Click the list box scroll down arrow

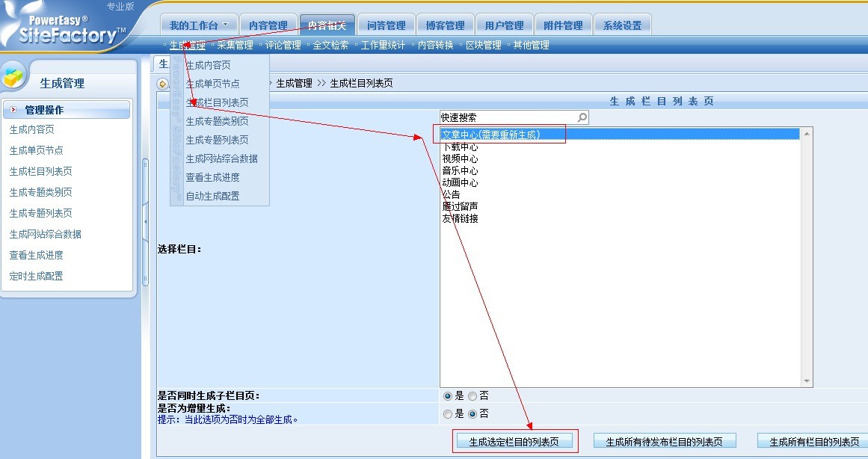point(806,381)
